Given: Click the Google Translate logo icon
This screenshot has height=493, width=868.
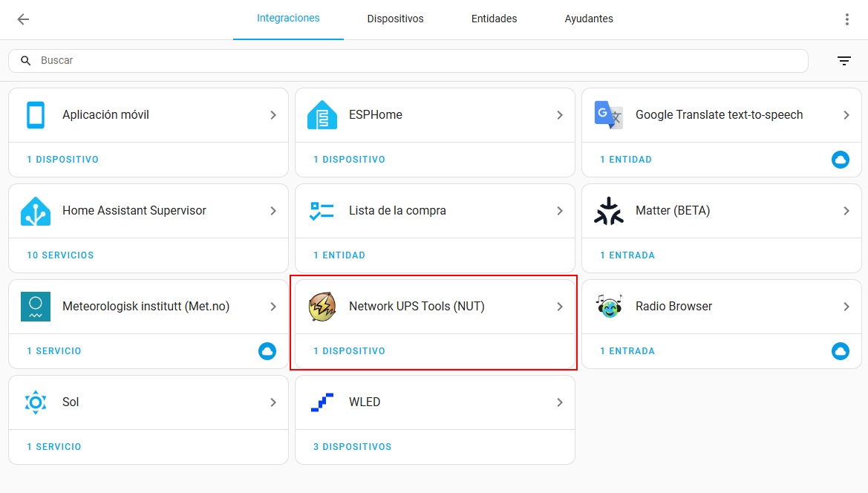Looking at the screenshot, I should 608,115.
